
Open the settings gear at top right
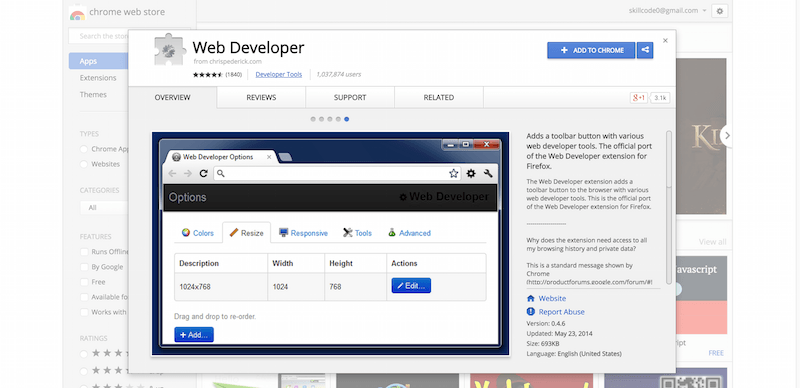tap(719, 11)
